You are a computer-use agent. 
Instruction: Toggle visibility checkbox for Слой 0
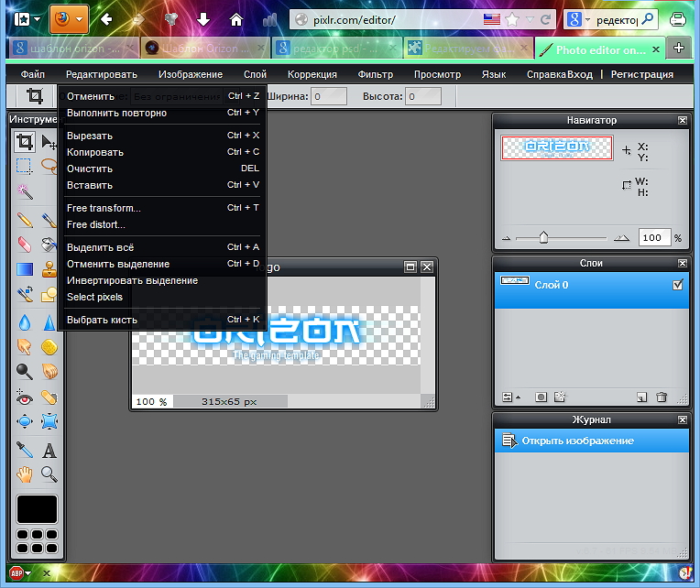pos(677,286)
